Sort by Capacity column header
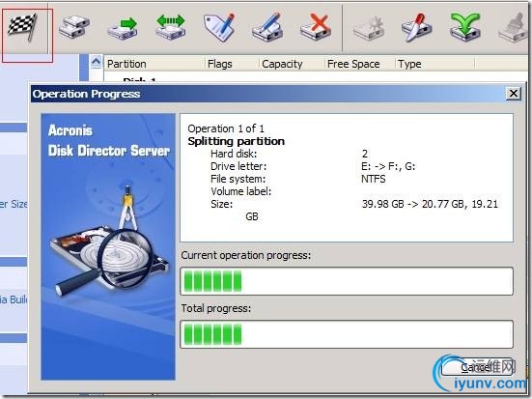This screenshot has height=399, width=532. pos(293,64)
